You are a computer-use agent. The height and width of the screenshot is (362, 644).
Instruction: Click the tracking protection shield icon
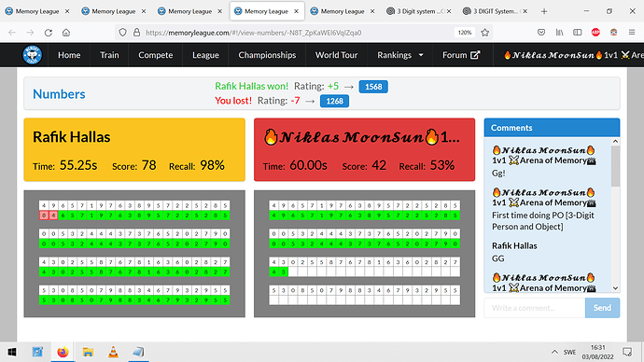[x=122, y=33]
